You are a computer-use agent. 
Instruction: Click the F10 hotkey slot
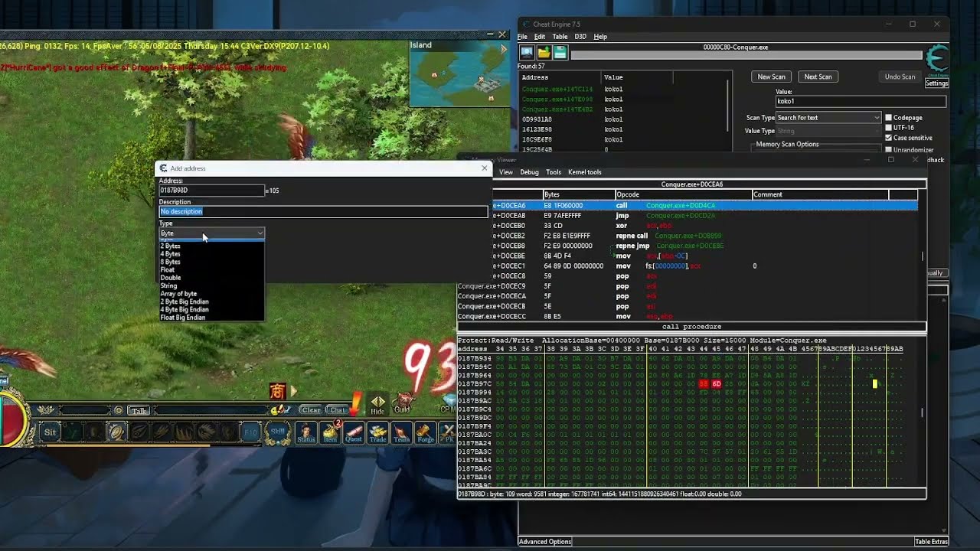coord(250,432)
